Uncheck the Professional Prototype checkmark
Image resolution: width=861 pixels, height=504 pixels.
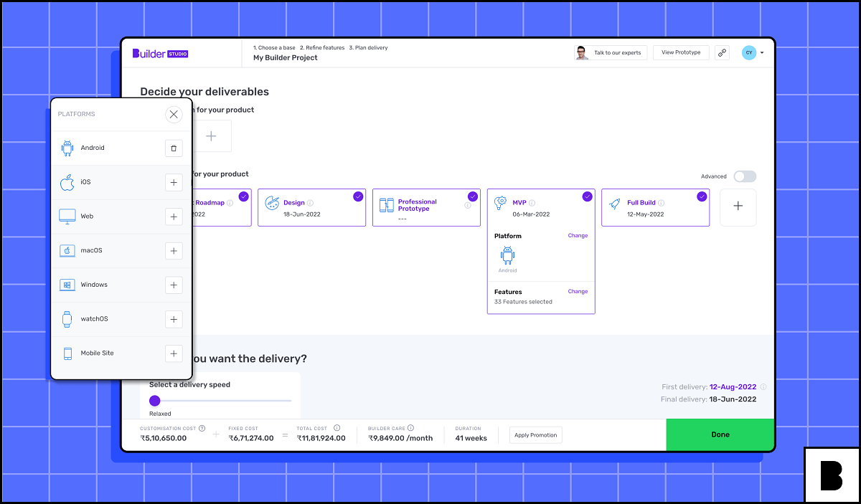(x=472, y=196)
